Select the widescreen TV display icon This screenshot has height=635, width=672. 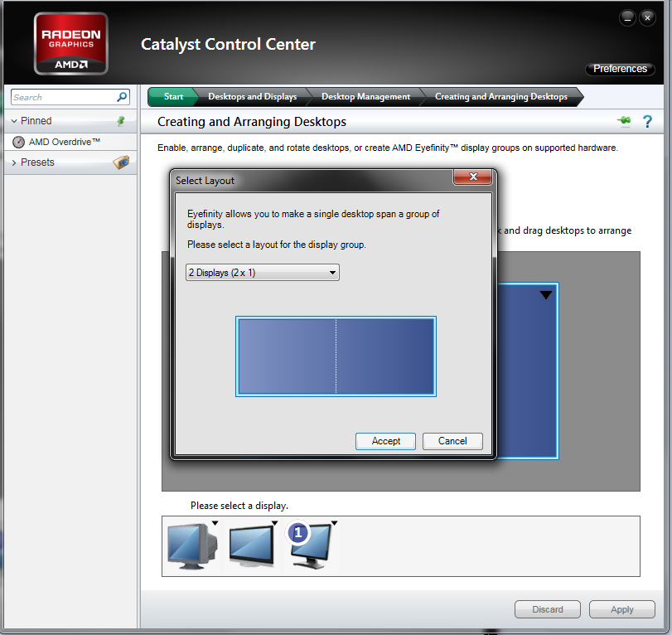pos(252,545)
